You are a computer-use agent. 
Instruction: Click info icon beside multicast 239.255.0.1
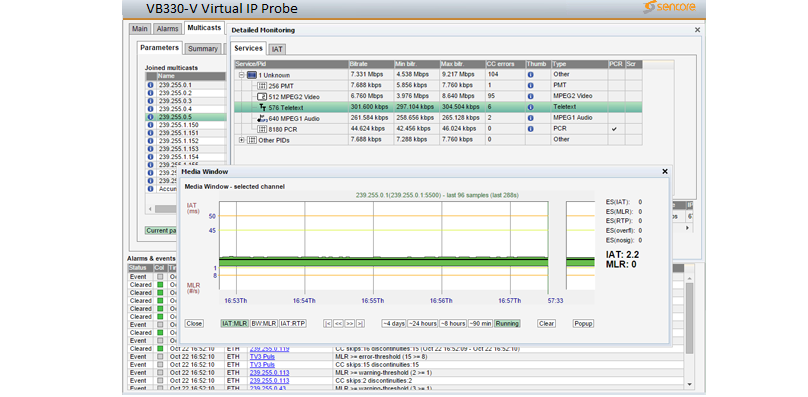(x=150, y=85)
